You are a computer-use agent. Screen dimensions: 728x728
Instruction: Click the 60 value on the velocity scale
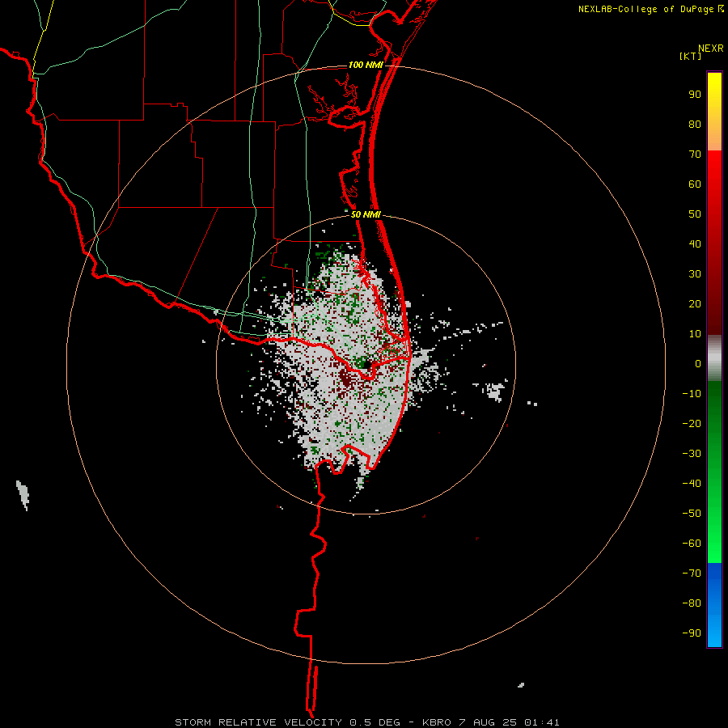(695, 184)
